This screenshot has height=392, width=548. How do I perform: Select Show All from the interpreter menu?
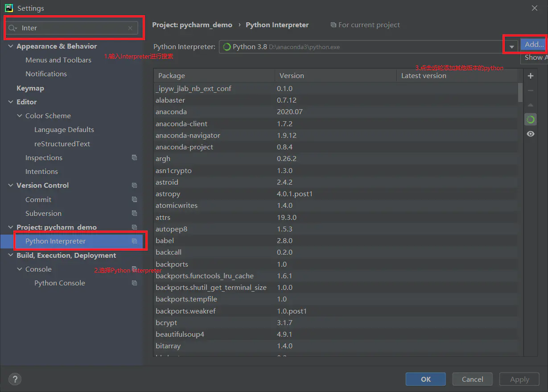click(534, 57)
